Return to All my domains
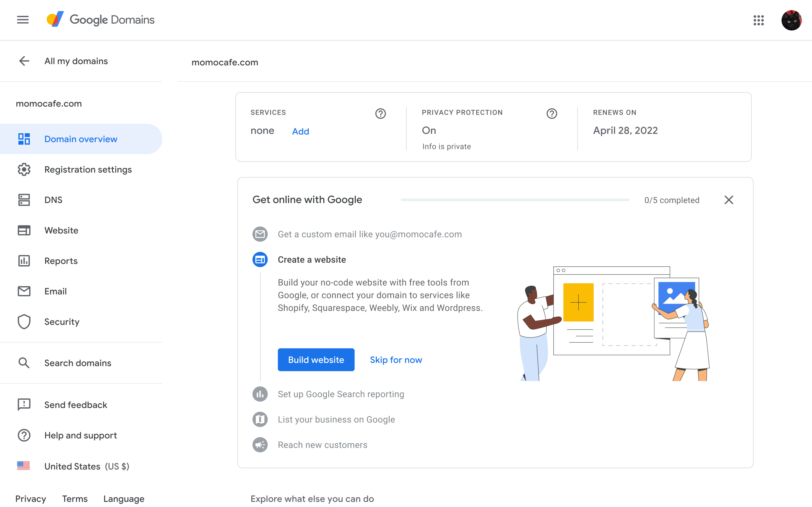The image size is (812, 507). (76, 61)
